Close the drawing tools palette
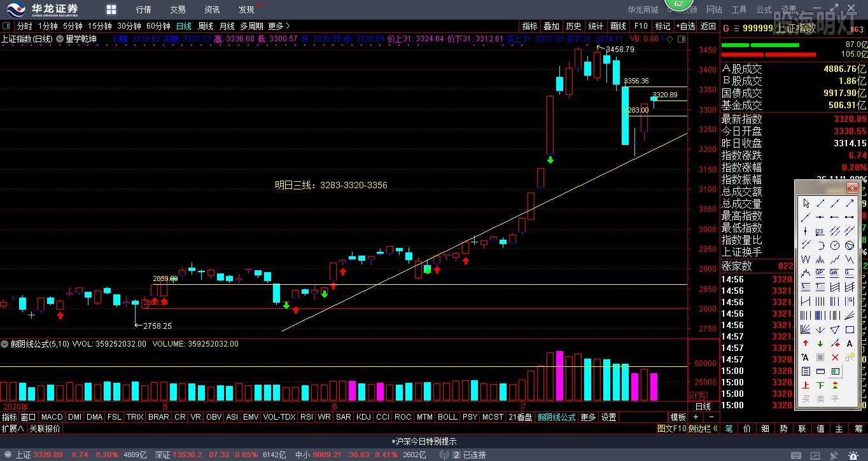 tap(851, 188)
